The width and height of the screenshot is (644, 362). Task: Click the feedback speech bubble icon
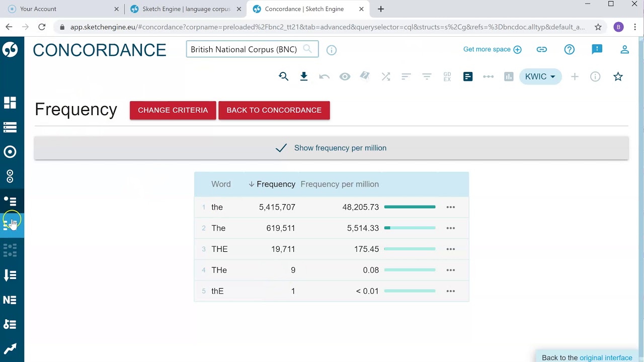click(597, 49)
